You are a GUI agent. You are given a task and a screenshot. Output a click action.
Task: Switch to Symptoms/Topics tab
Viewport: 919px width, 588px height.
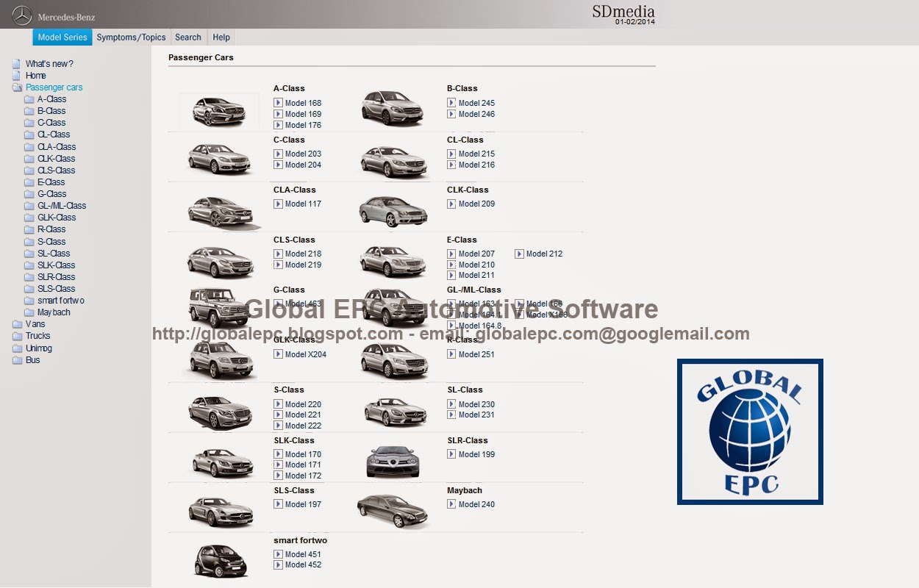(131, 37)
